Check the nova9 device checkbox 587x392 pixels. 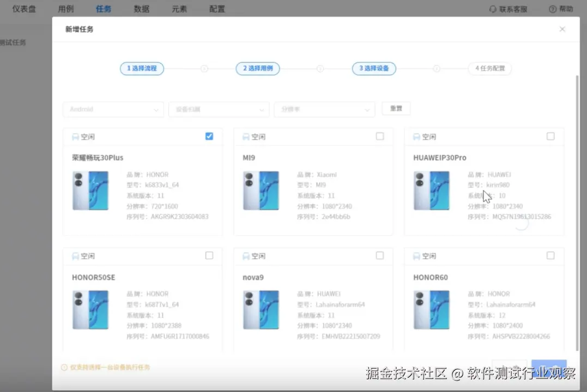[379, 255]
